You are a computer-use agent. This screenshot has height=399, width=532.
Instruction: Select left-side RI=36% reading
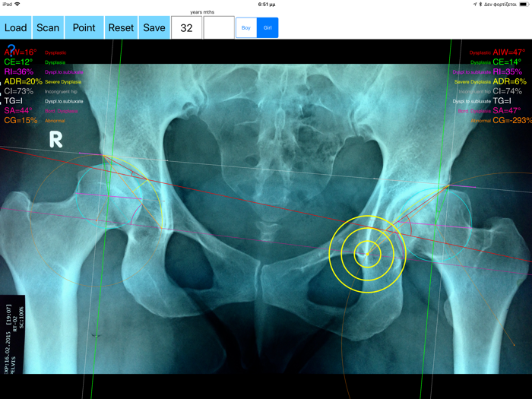[19, 71]
